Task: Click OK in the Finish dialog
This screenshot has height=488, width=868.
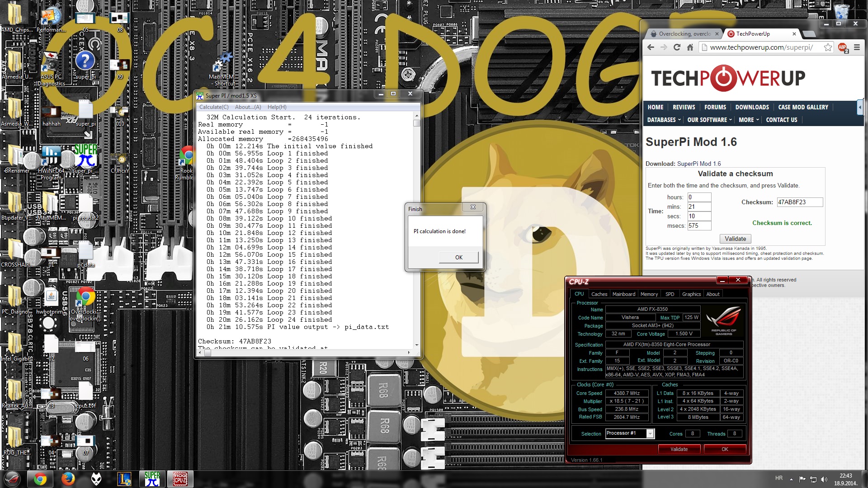Action: click(458, 257)
